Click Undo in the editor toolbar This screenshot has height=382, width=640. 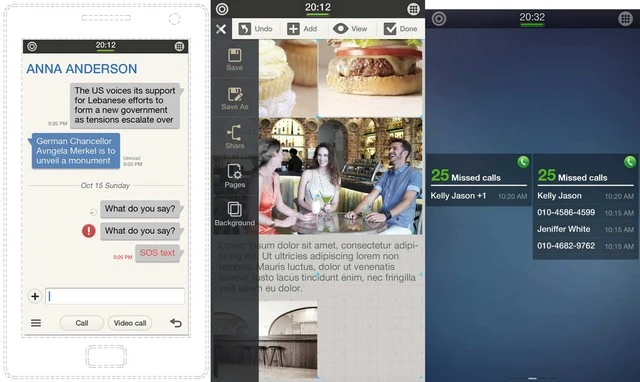(x=256, y=29)
